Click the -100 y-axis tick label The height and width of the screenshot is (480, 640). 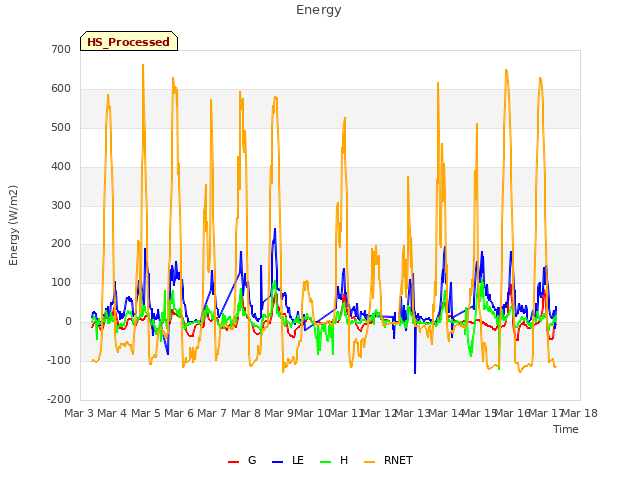pyautogui.click(x=59, y=360)
